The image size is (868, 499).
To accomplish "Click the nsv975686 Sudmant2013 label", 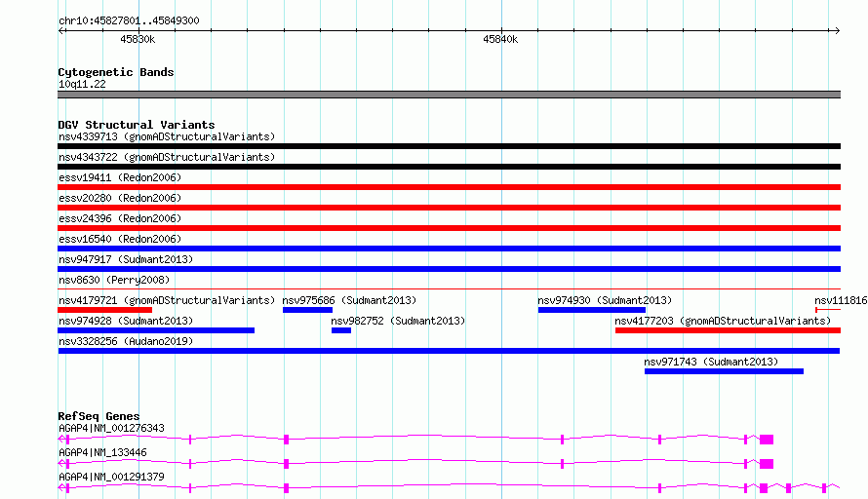I will 349,300.
